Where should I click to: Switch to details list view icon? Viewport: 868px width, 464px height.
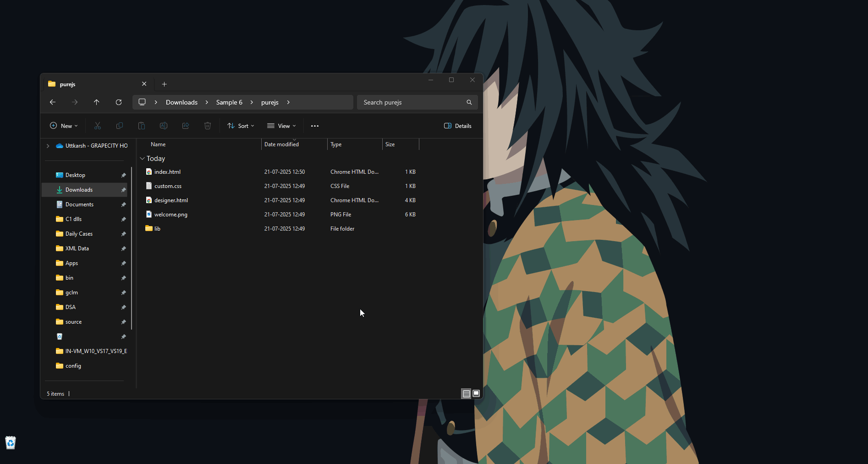[466, 393]
